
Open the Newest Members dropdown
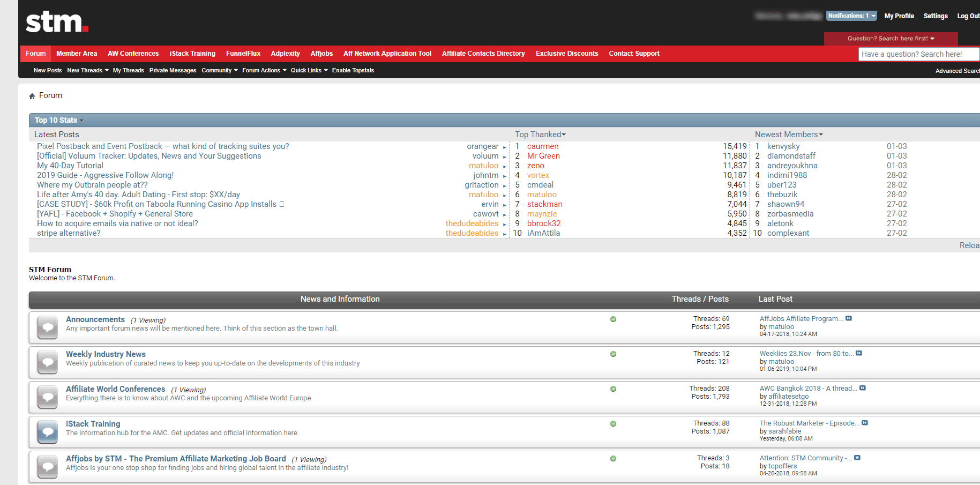[789, 135]
